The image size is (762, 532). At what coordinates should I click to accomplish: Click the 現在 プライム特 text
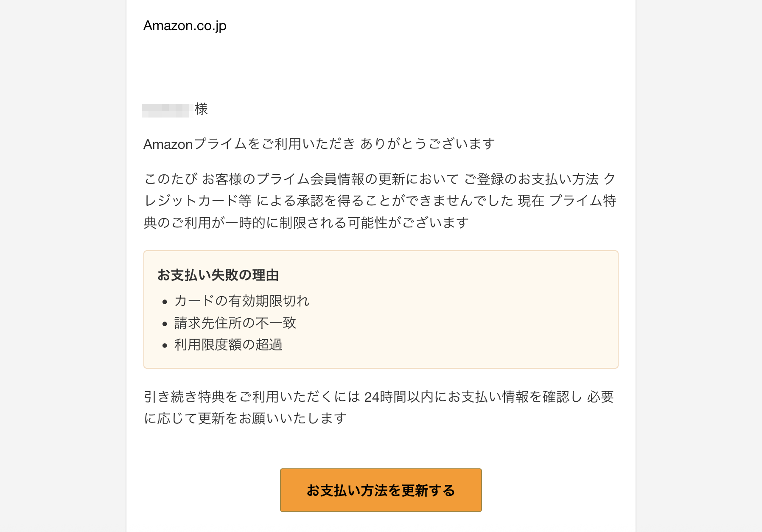coord(567,201)
